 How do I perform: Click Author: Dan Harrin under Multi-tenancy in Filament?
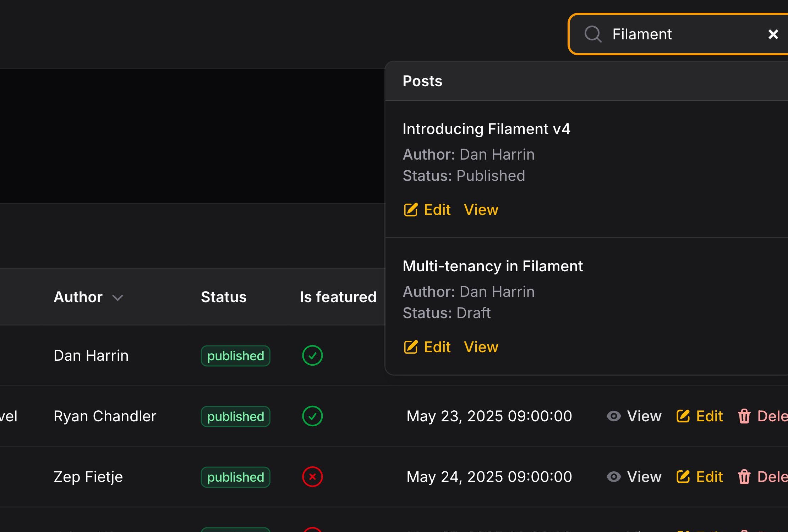[469, 292]
